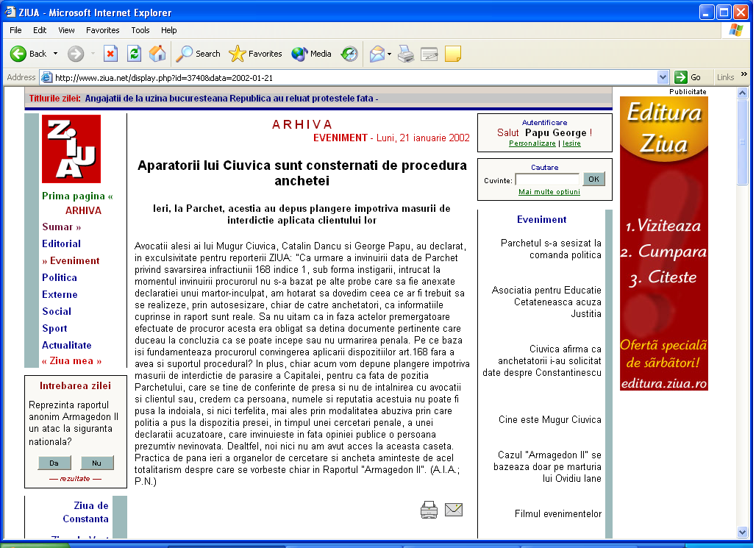Open the Sumar section link
Screen dimensions: 756x548
point(61,227)
